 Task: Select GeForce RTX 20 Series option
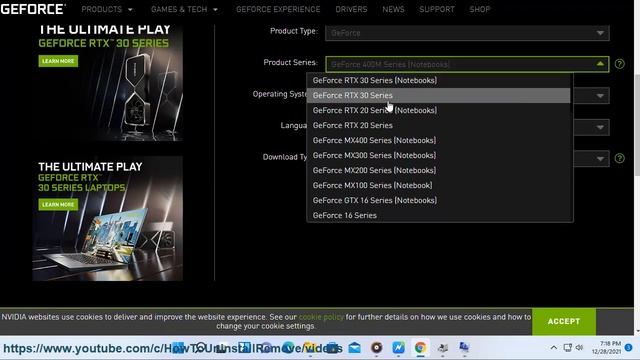click(x=439, y=125)
